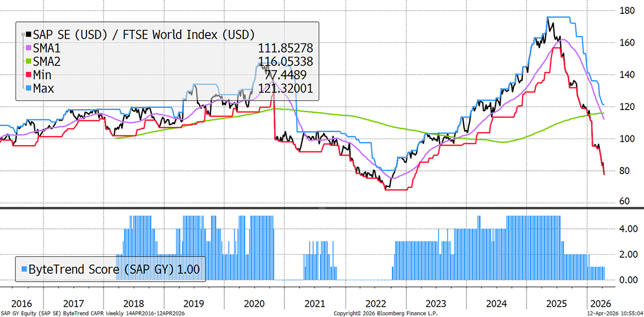Click the green SMA2 legend swatch
644x317 pixels.
[28, 62]
